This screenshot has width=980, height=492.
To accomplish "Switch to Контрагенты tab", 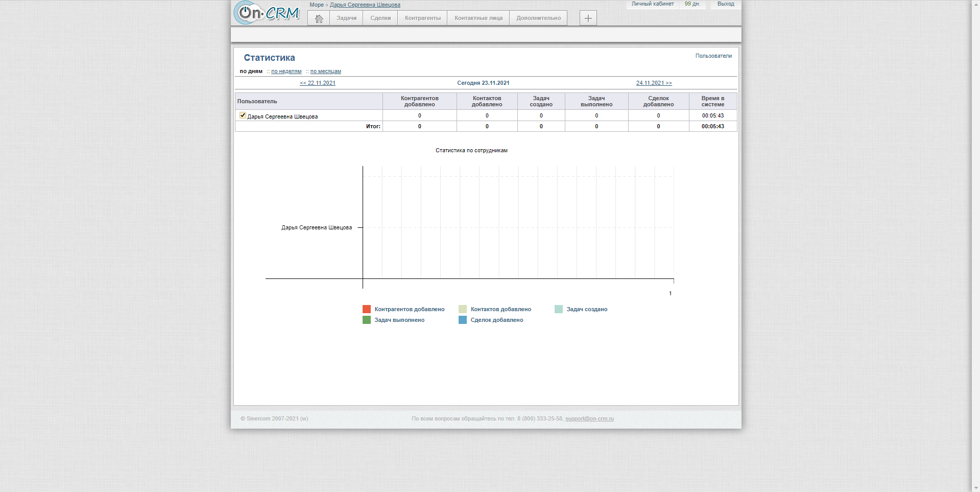I will point(423,18).
